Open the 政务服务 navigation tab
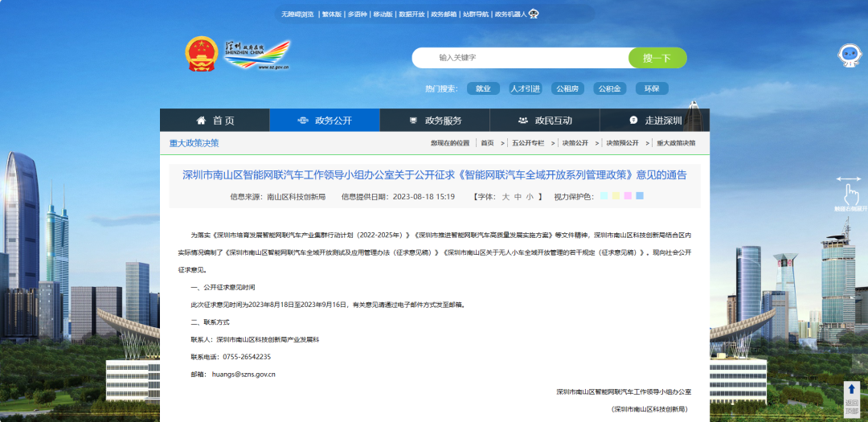Screen dimensions: 868x422 point(435,121)
